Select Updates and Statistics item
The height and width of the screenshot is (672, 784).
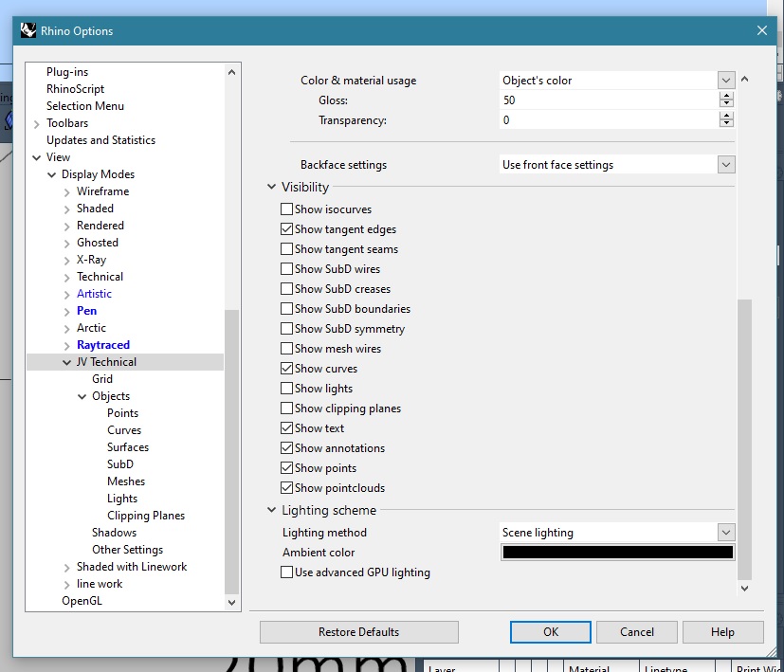[100, 140]
